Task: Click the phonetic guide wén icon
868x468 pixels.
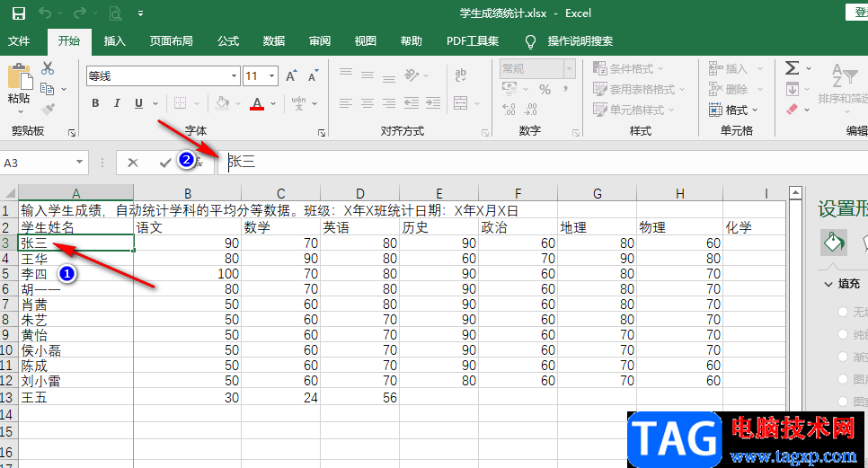Action: (x=299, y=103)
